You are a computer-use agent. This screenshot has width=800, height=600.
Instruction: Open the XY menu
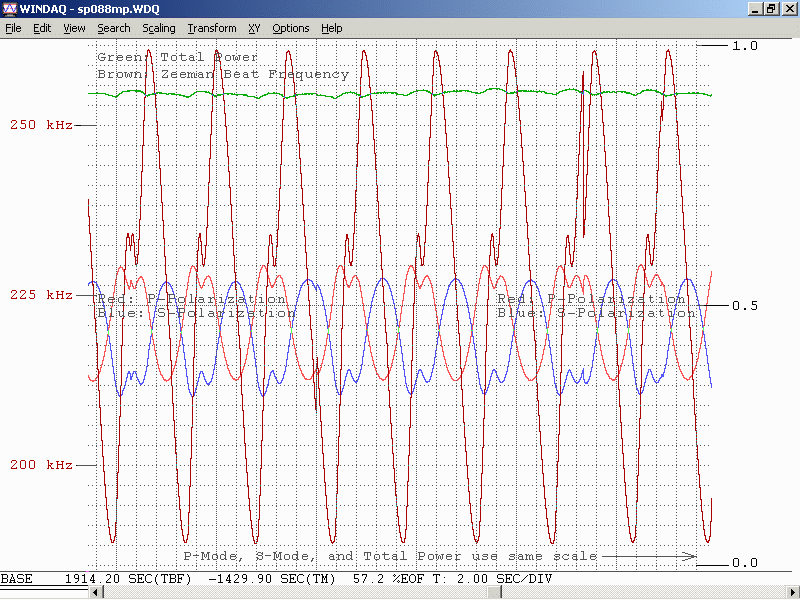click(254, 28)
